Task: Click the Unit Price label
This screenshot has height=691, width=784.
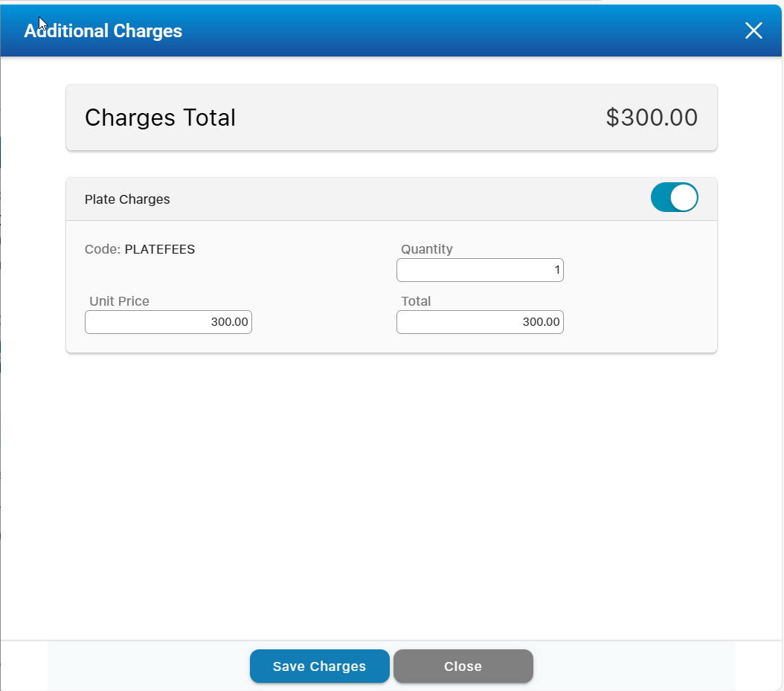Action: pyautogui.click(x=119, y=301)
